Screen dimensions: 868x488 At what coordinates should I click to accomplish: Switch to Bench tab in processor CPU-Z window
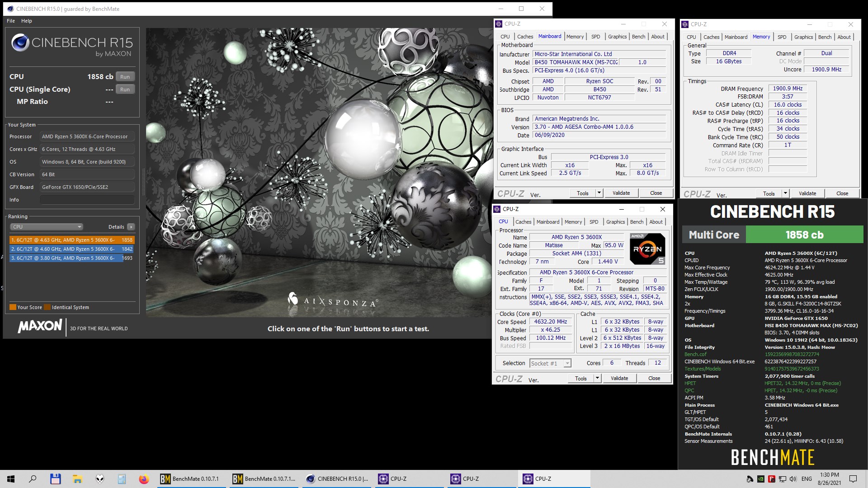637,222
